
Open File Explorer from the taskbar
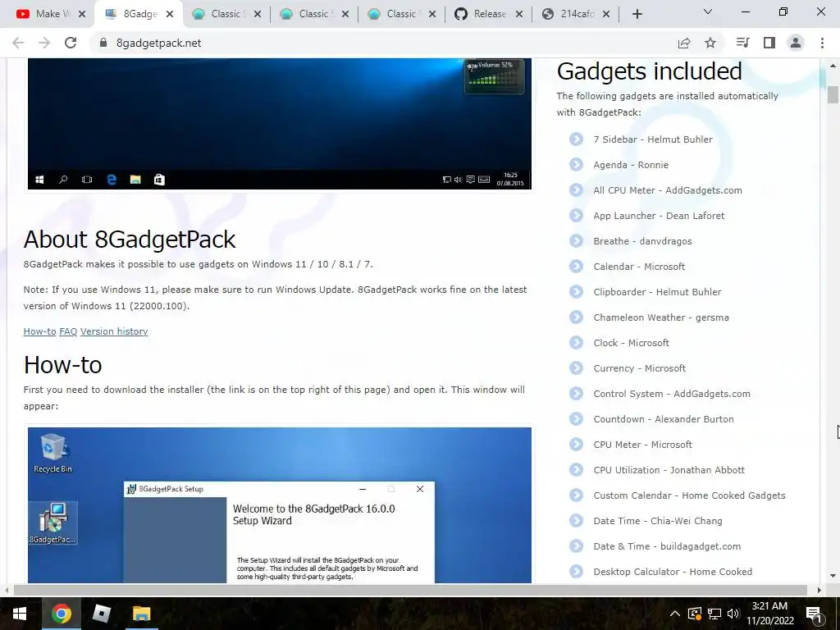[x=141, y=614]
